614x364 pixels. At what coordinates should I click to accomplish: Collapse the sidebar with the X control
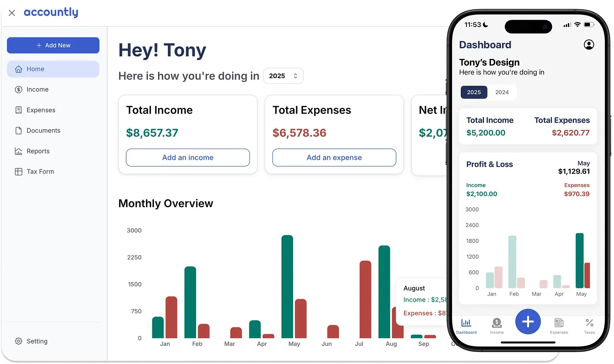[12, 13]
